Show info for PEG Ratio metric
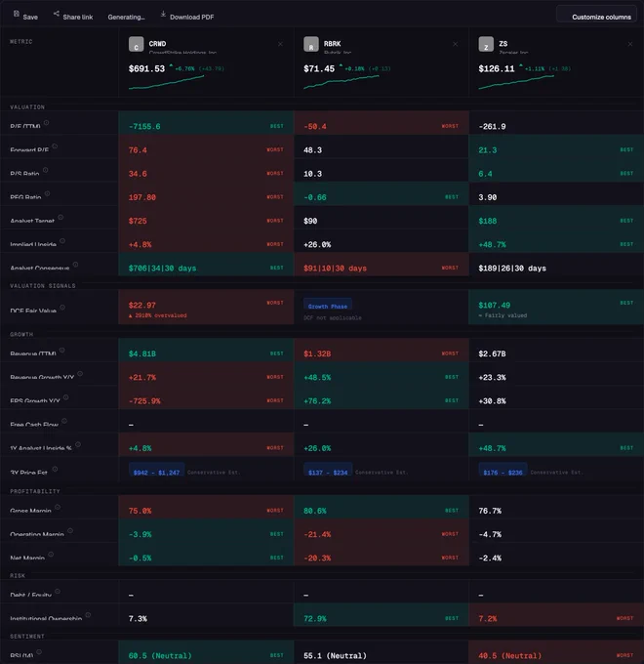This screenshot has width=644, height=664. [x=48, y=193]
